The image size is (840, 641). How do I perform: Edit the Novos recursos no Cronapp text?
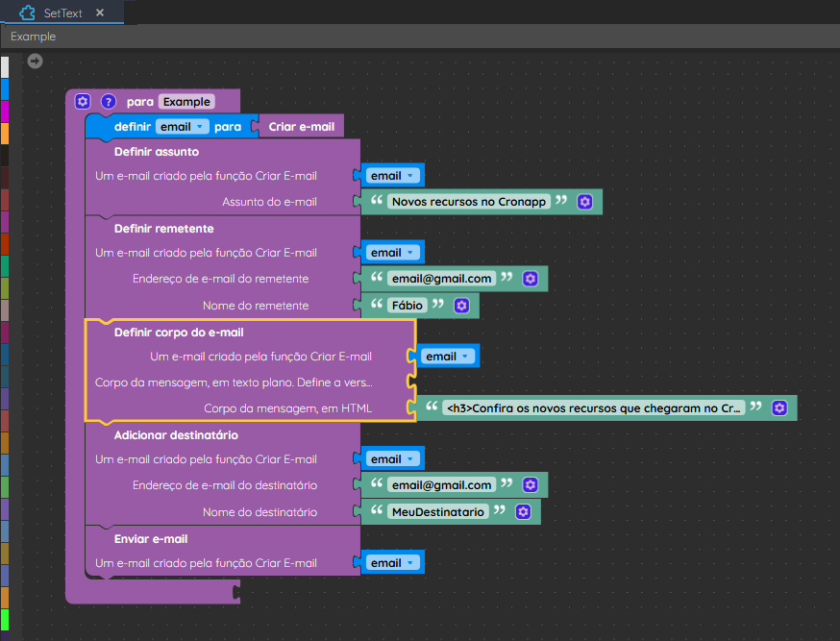(469, 202)
